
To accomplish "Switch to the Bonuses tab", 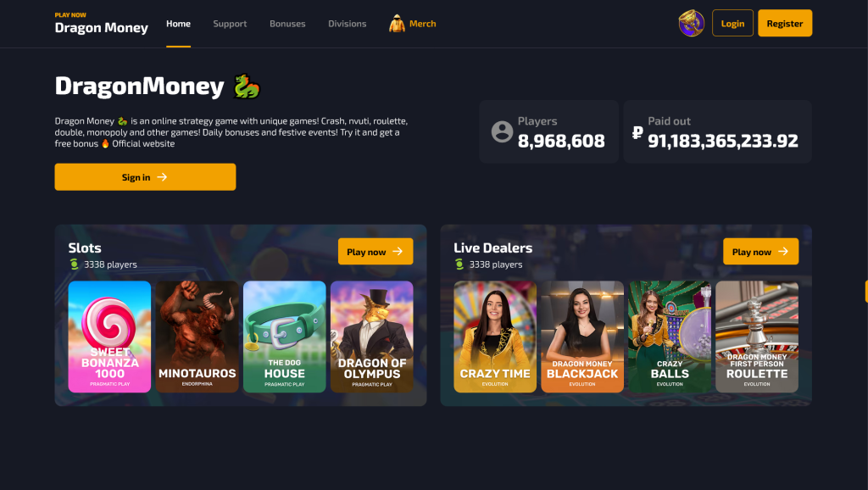I will pyautogui.click(x=287, y=24).
